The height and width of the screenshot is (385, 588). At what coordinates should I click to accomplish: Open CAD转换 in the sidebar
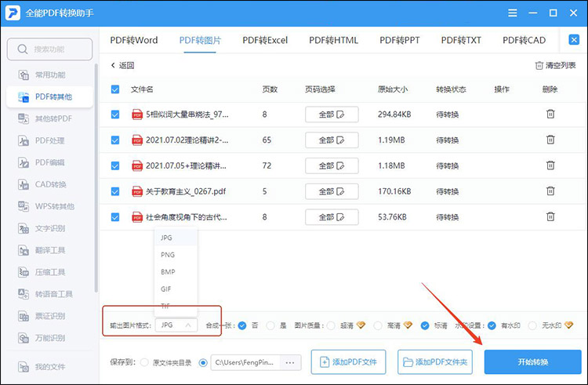49,184
